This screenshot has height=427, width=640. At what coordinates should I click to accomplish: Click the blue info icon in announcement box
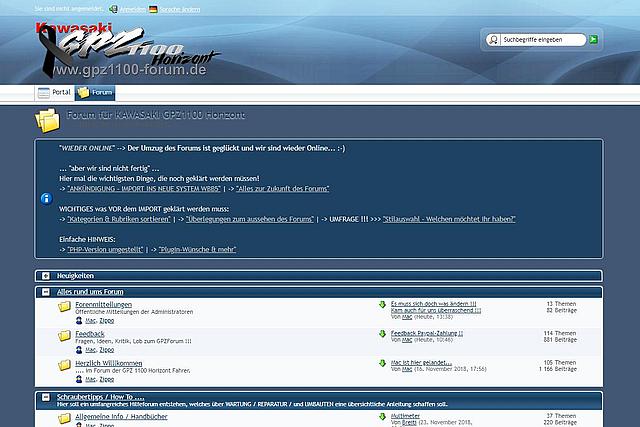click(46, 198)
